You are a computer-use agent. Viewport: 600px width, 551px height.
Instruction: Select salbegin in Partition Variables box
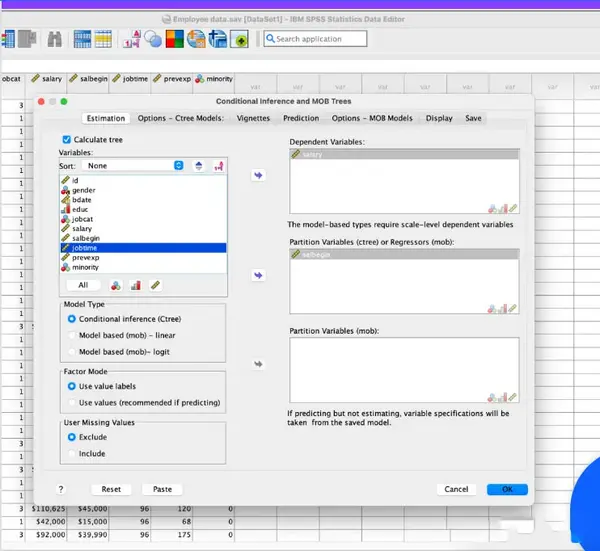pos(404,254)
